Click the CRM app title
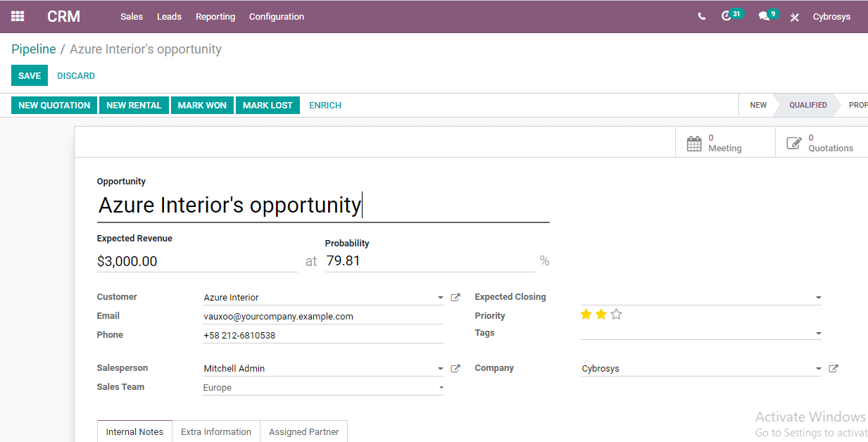This screenshot has width=868, height=442. coord(64,16)
